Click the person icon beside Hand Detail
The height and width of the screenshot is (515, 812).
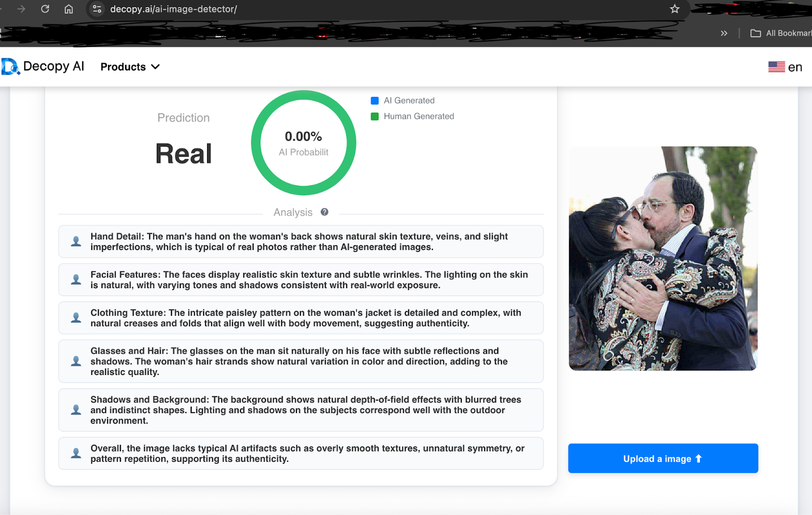76,242
